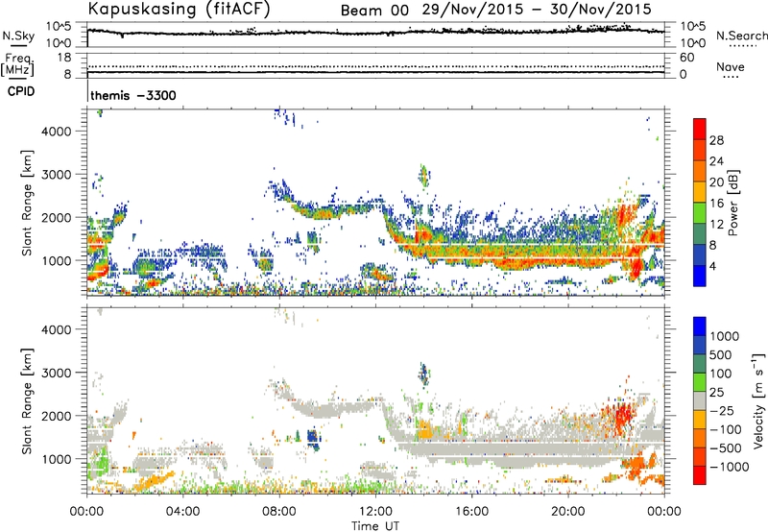This screenshot has width=768, height=532.
Task: Click the 3000 label on power panel axis
Action: (57, 175)
